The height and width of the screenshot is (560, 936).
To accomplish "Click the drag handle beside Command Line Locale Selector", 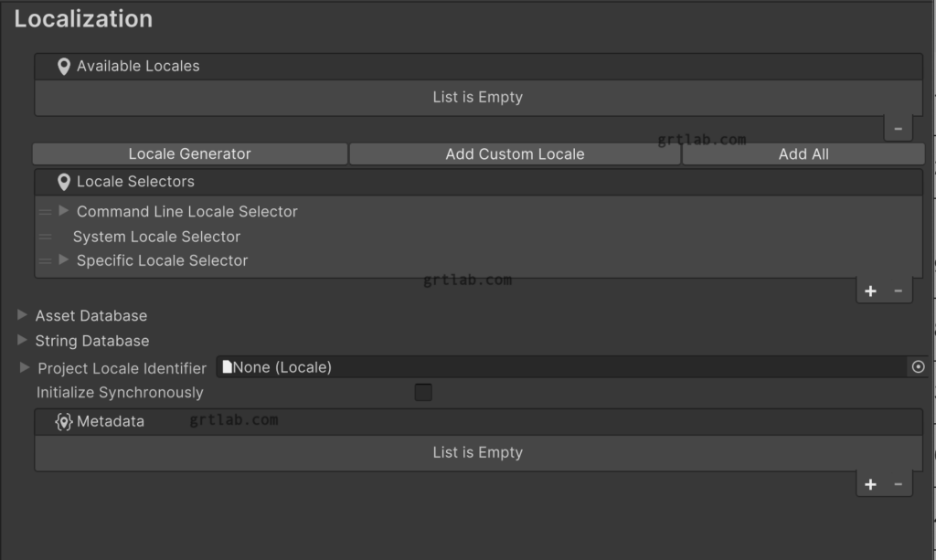I will coord(45,211).
